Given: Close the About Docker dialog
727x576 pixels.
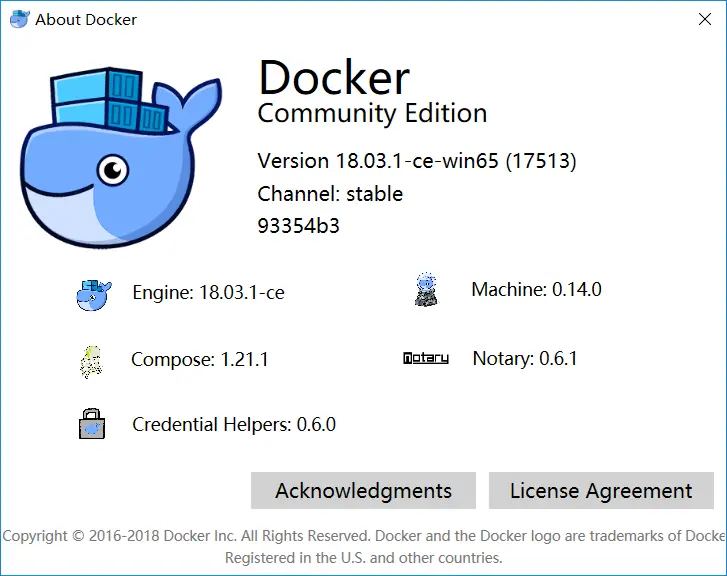Looking at the screenshot, I should coord(705,19).
